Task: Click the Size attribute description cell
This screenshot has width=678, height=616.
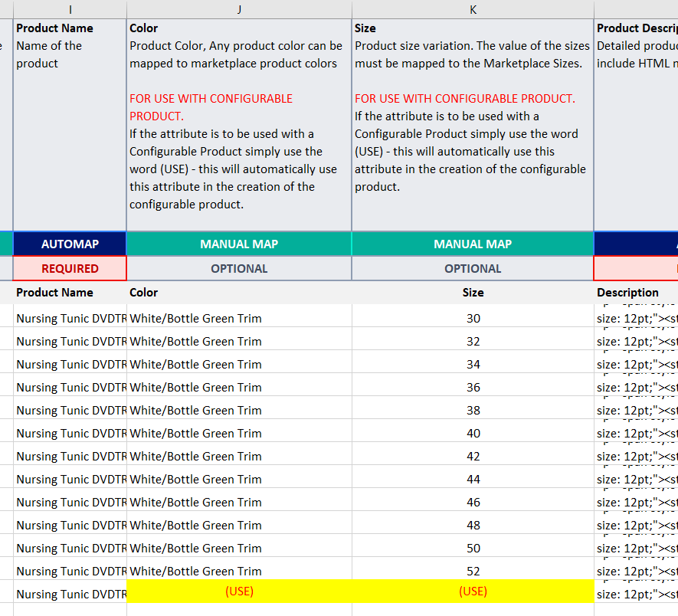Action: click(x=473, y=125)
